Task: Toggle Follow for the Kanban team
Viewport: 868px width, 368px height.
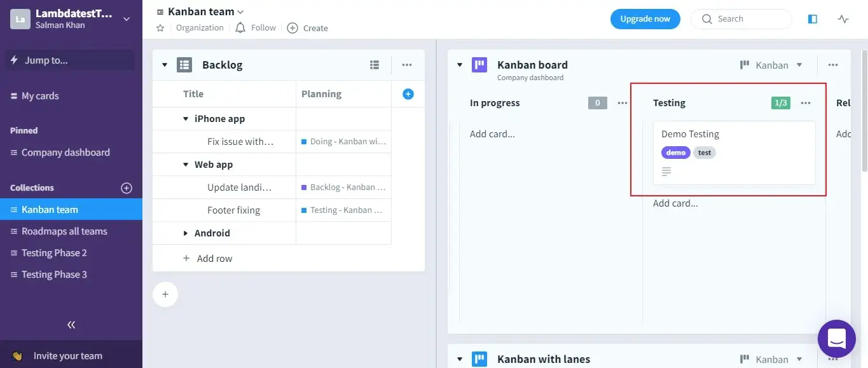Action: point(255,28)
